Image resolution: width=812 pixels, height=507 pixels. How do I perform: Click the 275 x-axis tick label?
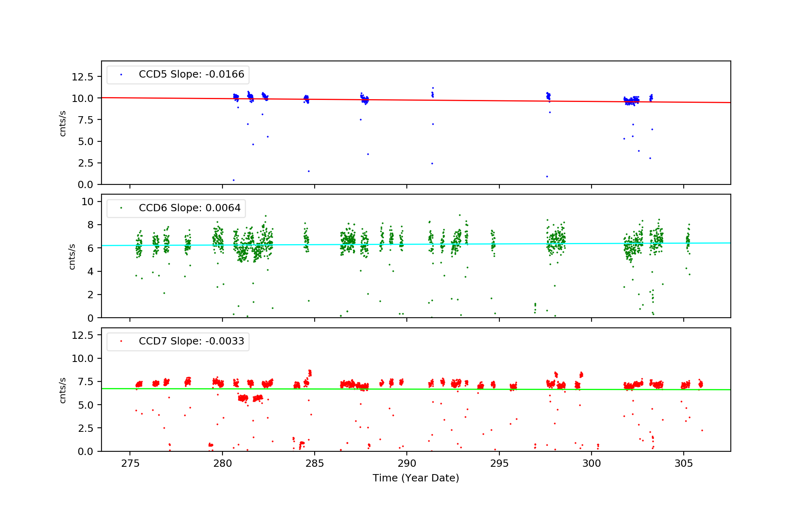(130, 464)
